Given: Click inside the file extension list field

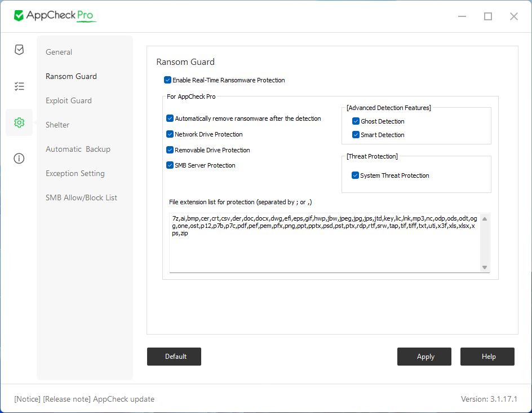Looking at the screenshot, I should click(324, 248).
